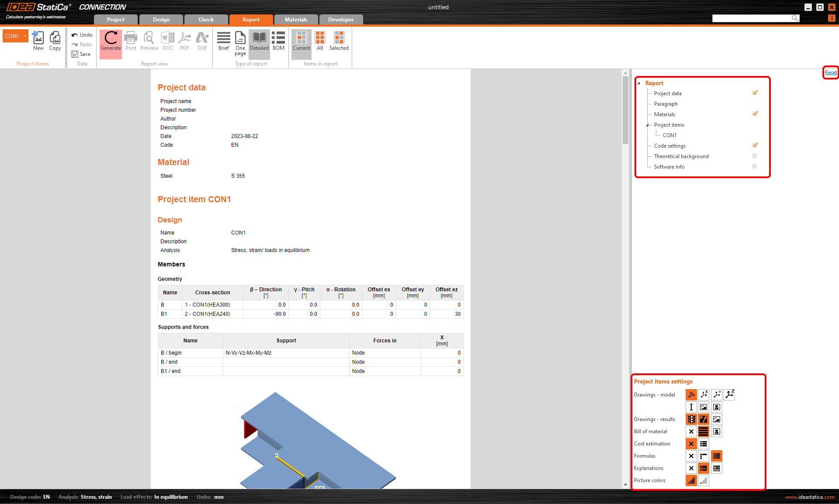Open the CON1 project items dropdown

tap(25, 36)
